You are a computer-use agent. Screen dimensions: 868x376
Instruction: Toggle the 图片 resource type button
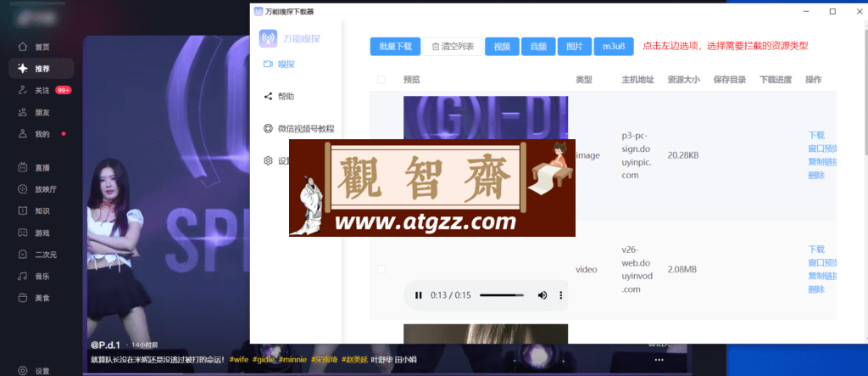(x=575, y=47)
